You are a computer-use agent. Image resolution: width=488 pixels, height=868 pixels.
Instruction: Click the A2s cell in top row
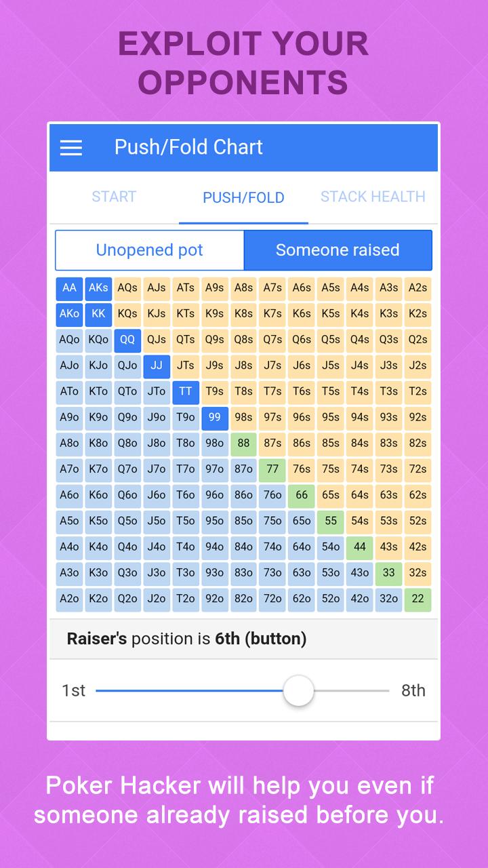[418, 288]
